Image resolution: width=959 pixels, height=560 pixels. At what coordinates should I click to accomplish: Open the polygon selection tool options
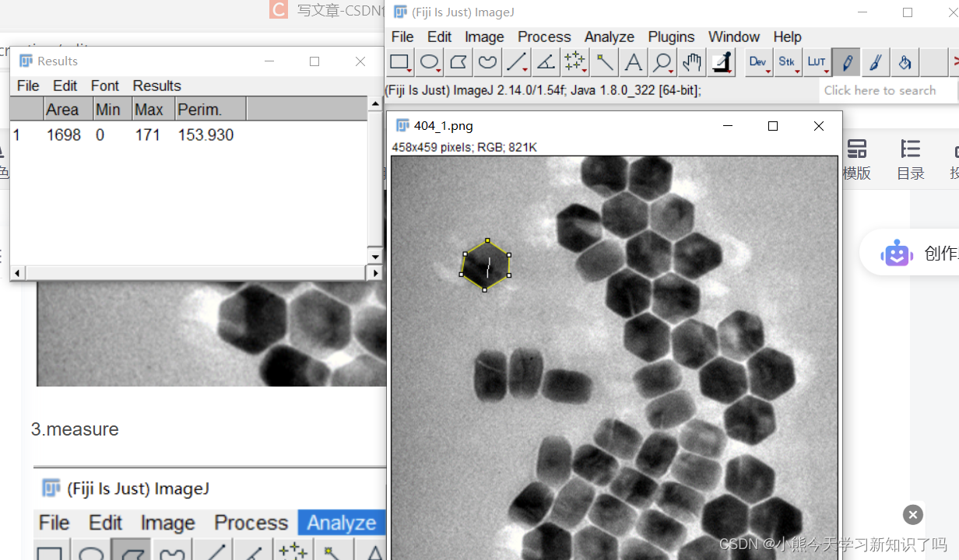(458, 62)
